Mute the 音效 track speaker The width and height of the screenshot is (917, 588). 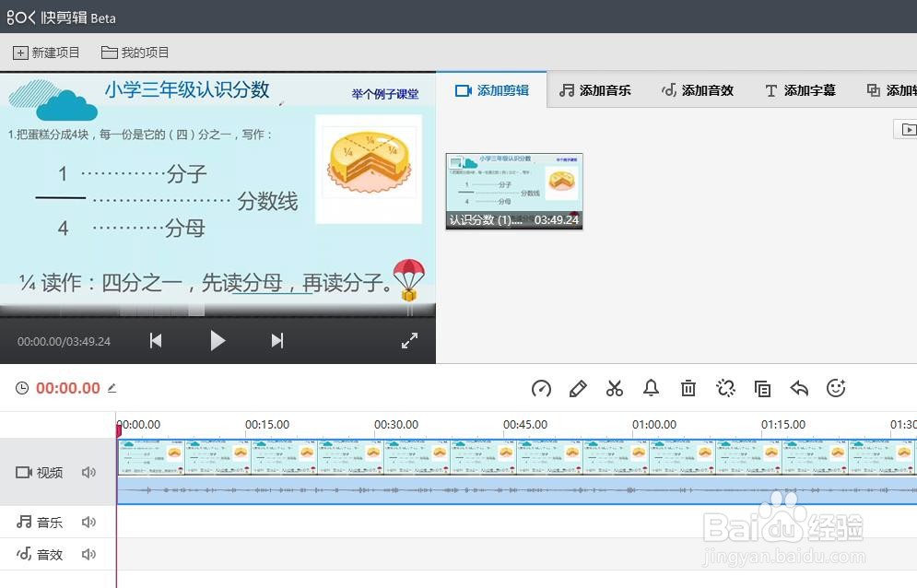(88, 554)
